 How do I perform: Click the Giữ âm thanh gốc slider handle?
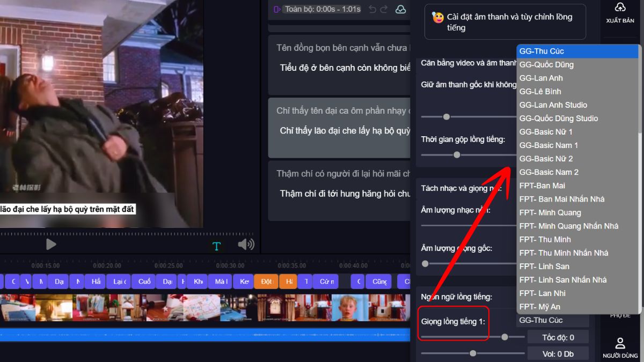(446, 116)
